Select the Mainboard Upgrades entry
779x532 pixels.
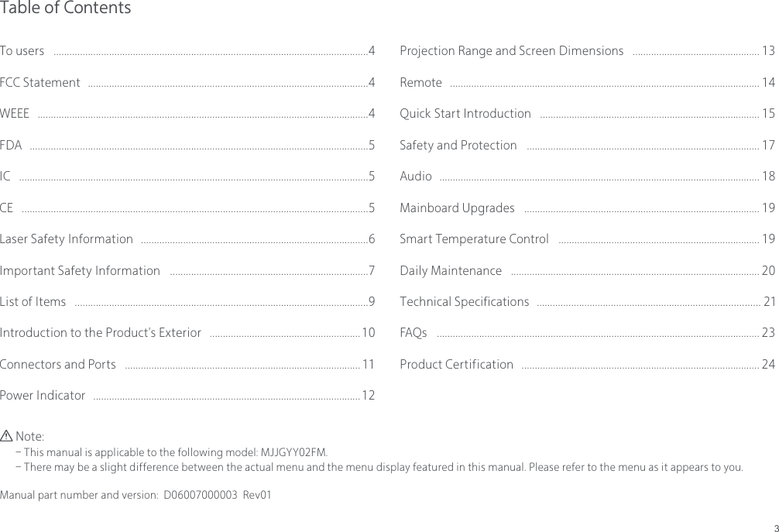coord(458,208)
